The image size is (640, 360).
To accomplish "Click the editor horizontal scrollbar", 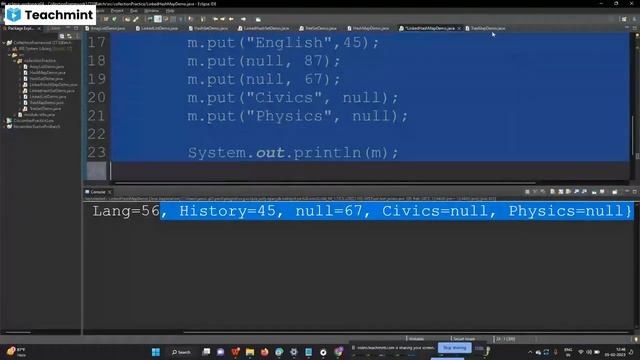I will 324,183.
